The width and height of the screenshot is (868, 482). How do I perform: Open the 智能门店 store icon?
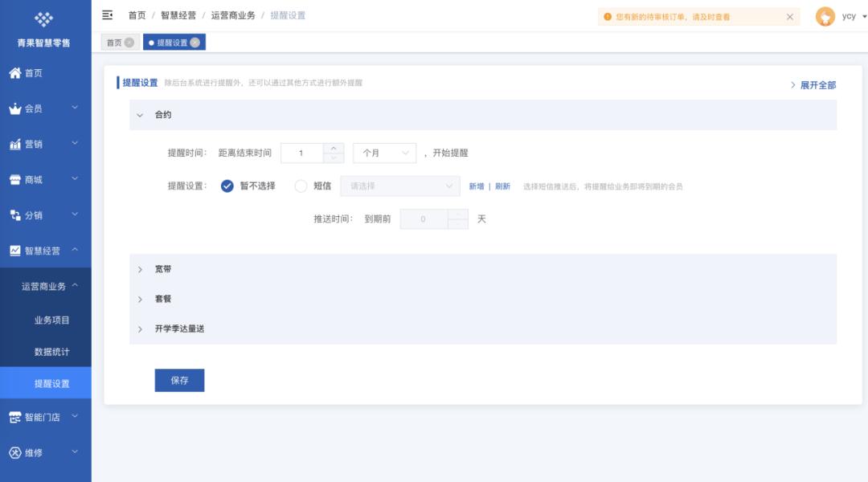coord(13,416)
